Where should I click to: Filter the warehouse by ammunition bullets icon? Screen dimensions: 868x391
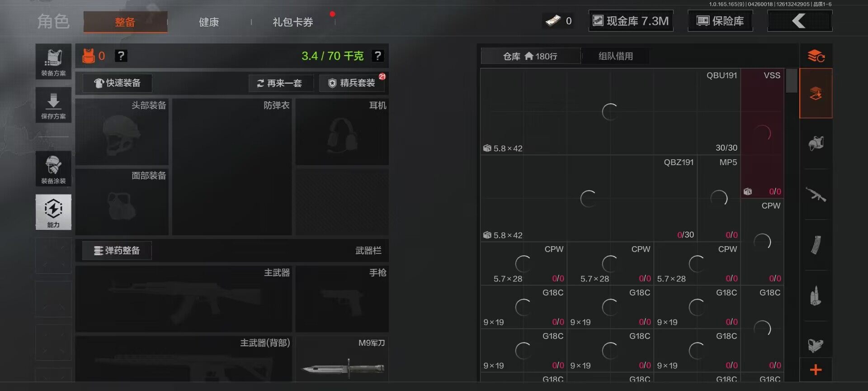click(816, 296)
